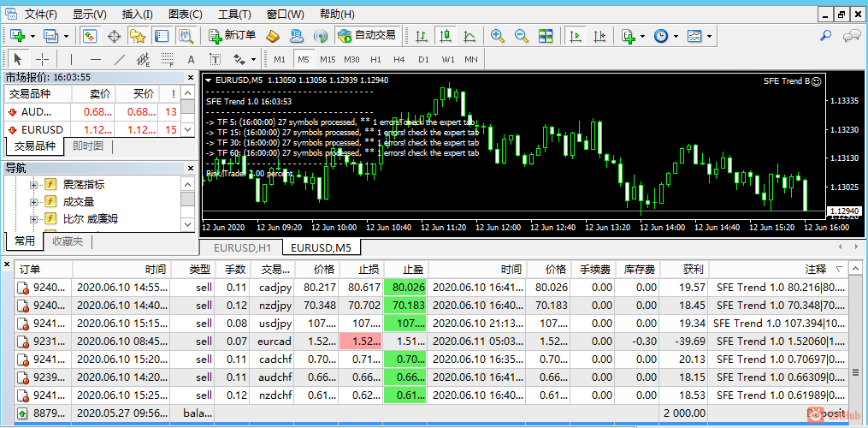868x428 pixels.
Task: Open new chart dropdown arrow
Action: point(33,37)
